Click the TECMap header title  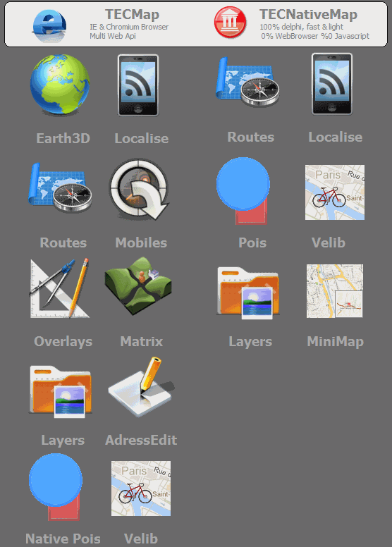[x=133, y=14]
